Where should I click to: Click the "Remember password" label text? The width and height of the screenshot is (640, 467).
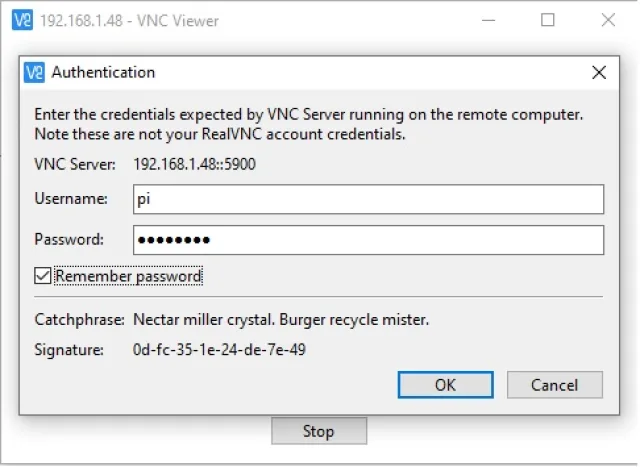tap(128, 276)
